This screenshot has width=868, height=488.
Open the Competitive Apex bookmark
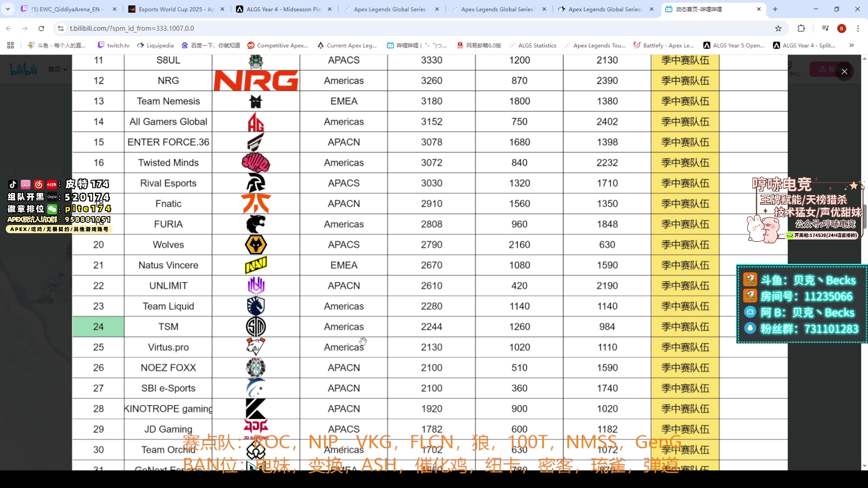click(x=278, y=45)
